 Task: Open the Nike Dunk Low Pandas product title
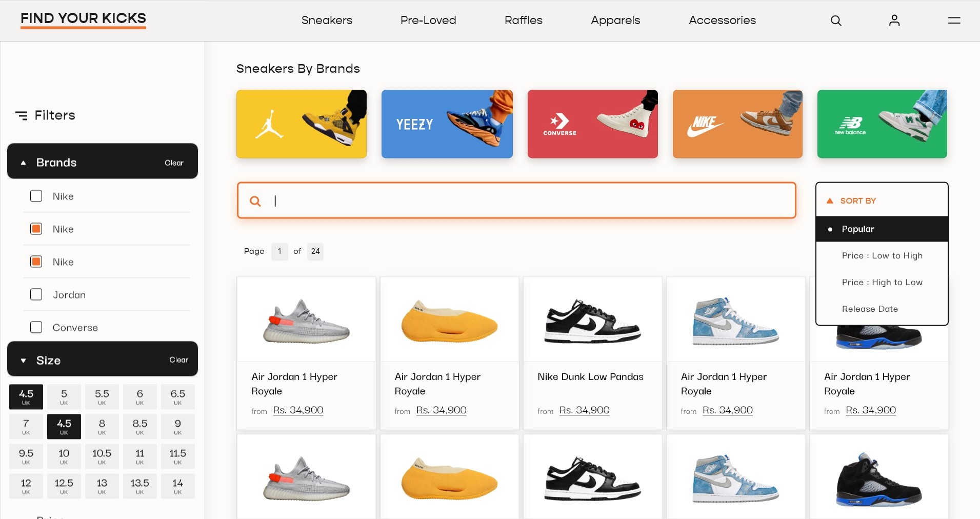tap(590, 377)
